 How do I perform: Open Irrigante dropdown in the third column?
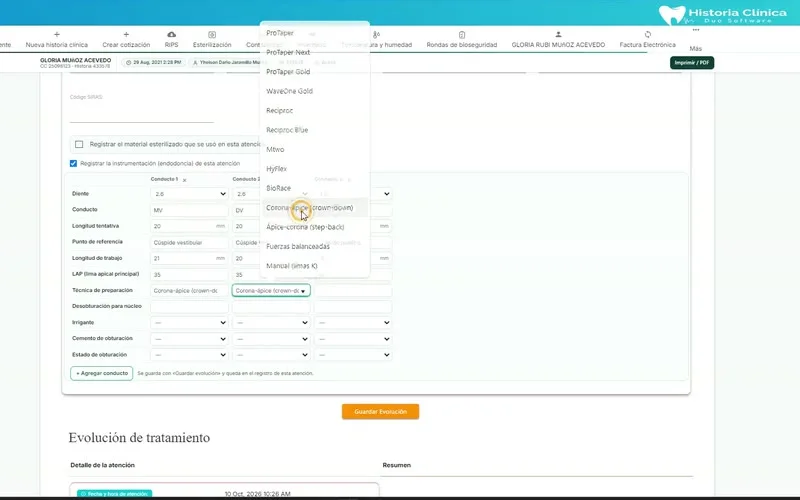(x=353, y=322)
